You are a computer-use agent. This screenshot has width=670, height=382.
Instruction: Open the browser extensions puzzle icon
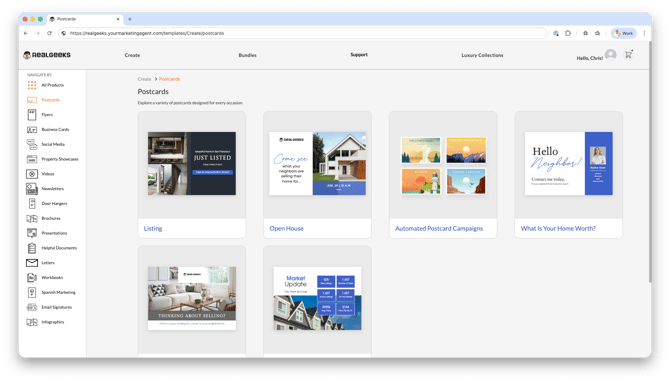tap(568, 33)
